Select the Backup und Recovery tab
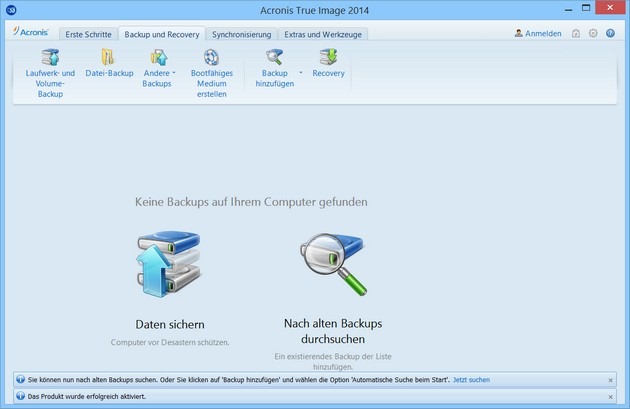This screenshot has height=409, width=630. click(162, 35)
